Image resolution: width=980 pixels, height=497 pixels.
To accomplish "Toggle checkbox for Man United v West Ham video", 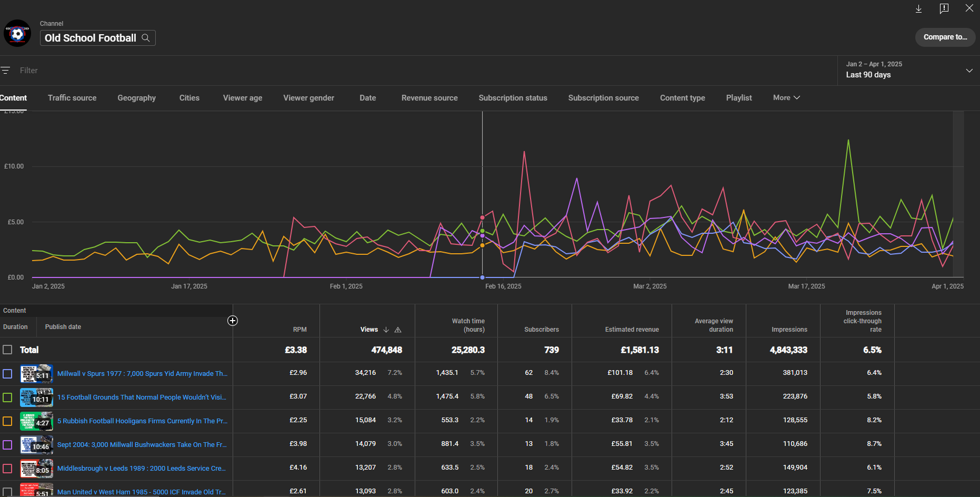I will pyautogui.click(x=7, y=492).
